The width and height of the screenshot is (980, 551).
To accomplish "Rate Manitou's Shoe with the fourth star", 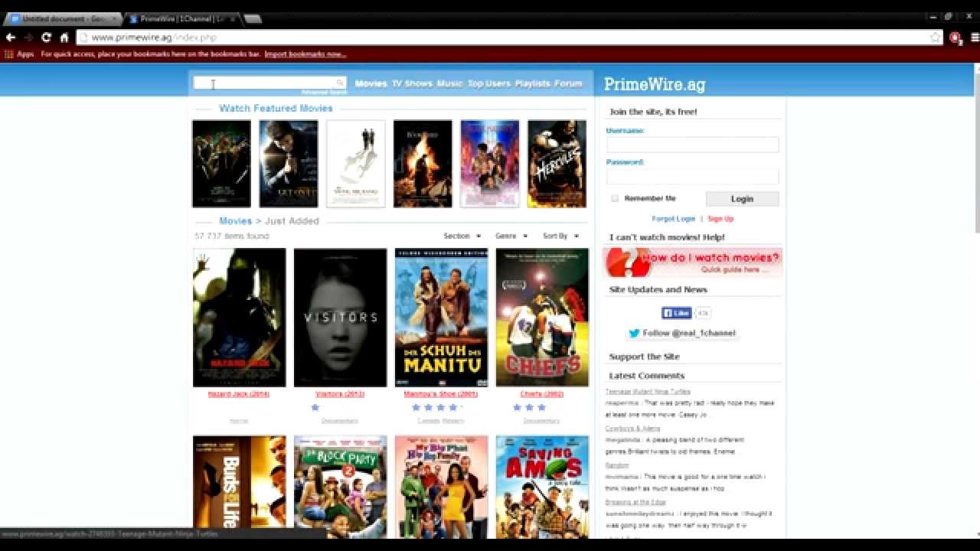I will point(452,407).
